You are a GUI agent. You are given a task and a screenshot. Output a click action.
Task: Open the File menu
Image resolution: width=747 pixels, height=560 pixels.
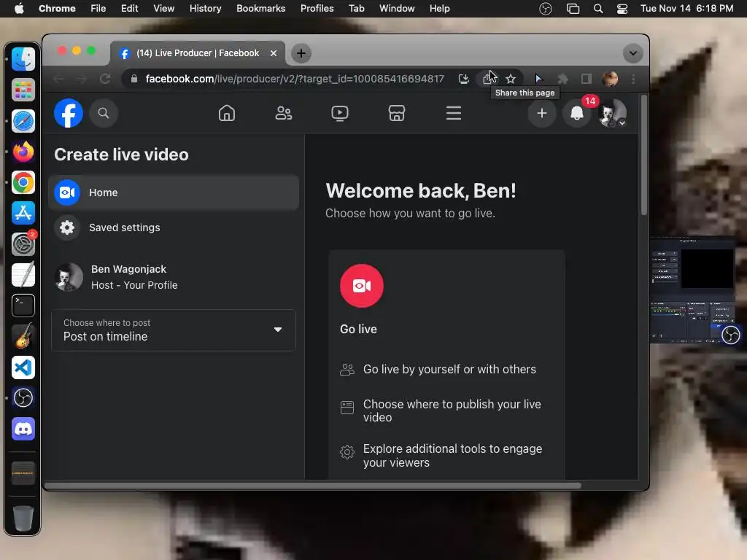pyautogui.click(x=98, y=9)
